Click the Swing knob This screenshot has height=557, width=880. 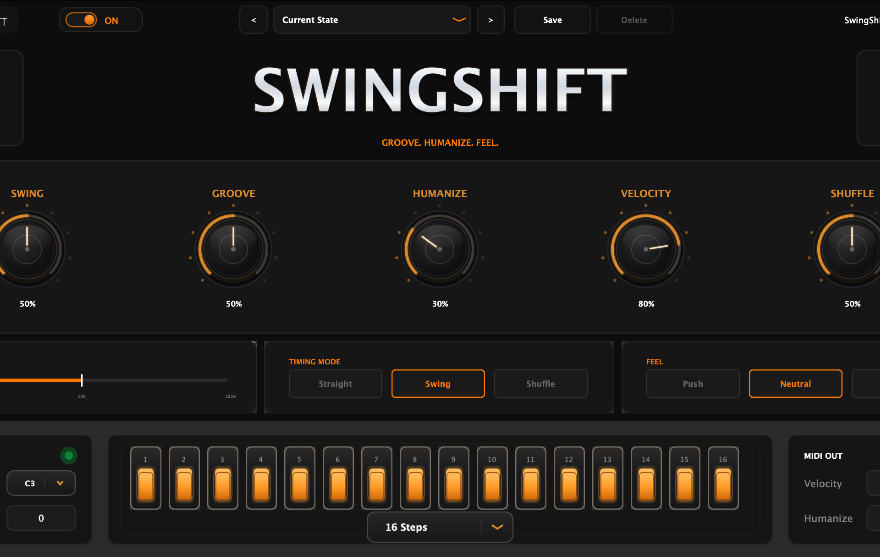27,249
